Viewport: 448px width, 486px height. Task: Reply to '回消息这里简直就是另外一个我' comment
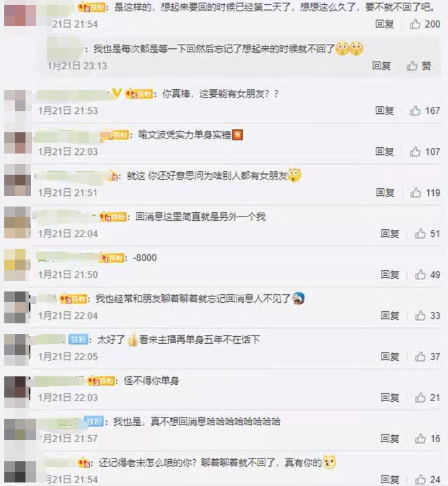(x=390, y=233)
